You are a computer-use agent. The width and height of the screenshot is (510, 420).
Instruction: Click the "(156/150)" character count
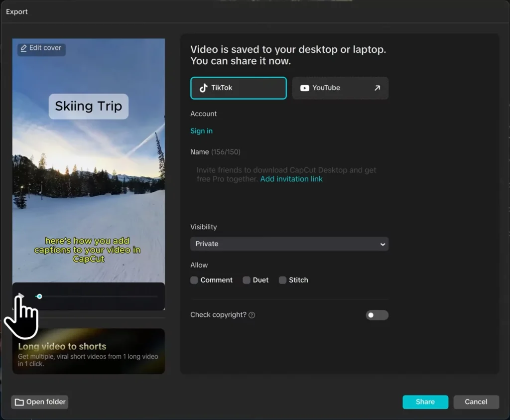pos(226,152)
